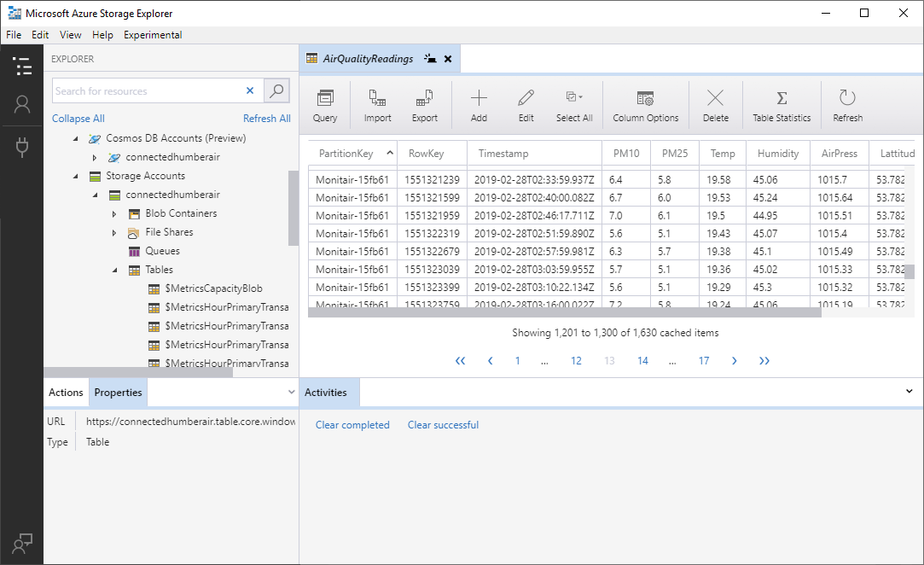
Task: Open account management via the person icon
Action: tap(22, 105)
